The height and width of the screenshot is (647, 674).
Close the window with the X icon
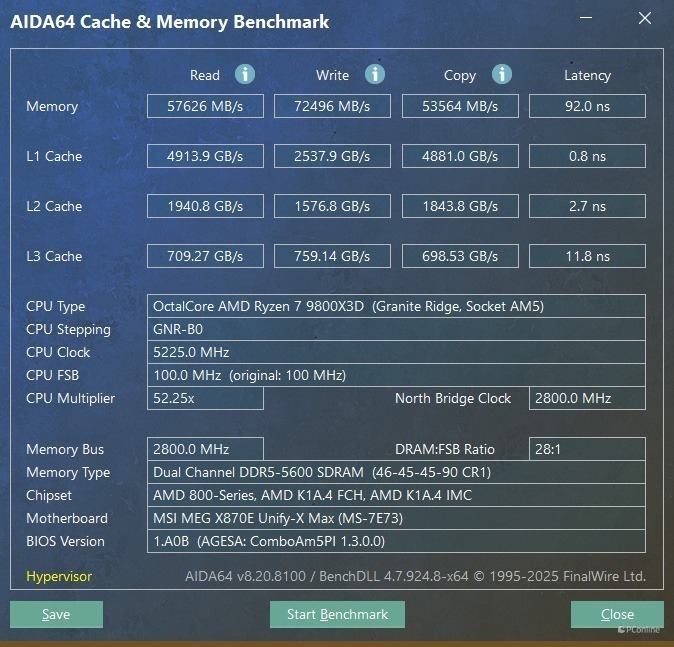click(645, 18)
